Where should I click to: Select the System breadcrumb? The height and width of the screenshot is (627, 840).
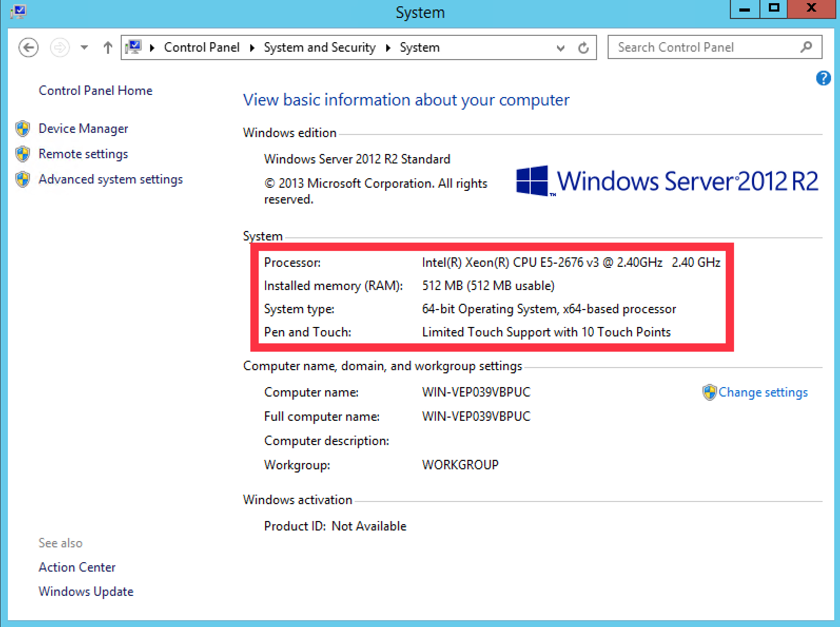coord(419,47)
